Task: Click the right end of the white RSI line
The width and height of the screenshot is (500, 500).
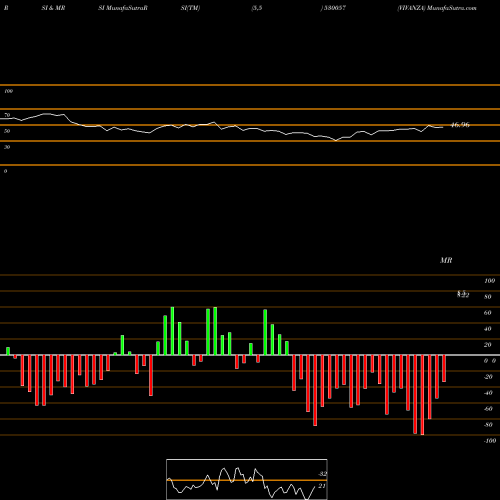Action: (x=442, y=127)
